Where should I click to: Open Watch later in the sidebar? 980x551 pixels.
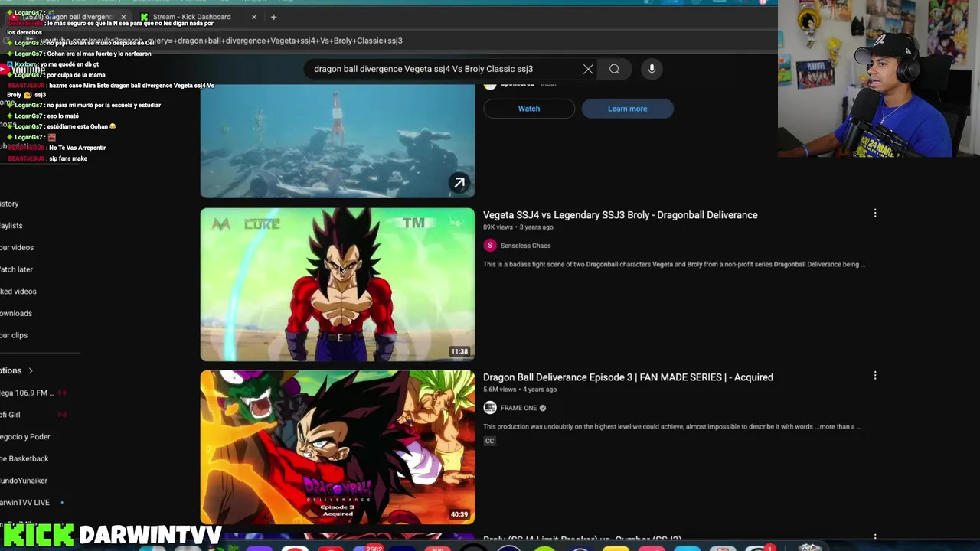click(16, 269)
